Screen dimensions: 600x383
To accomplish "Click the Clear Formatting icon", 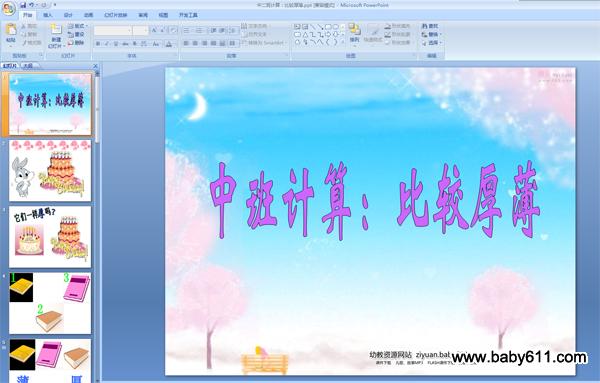I will [173, 30].
